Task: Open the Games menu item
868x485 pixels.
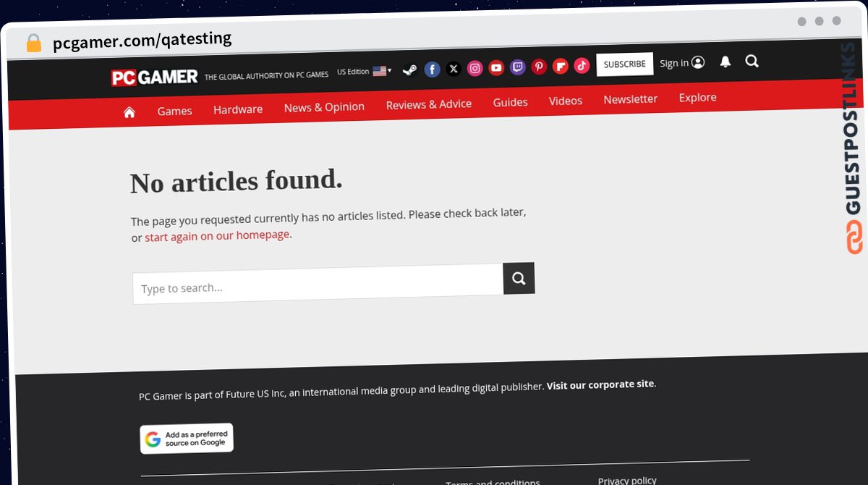Action: point(175,111)
